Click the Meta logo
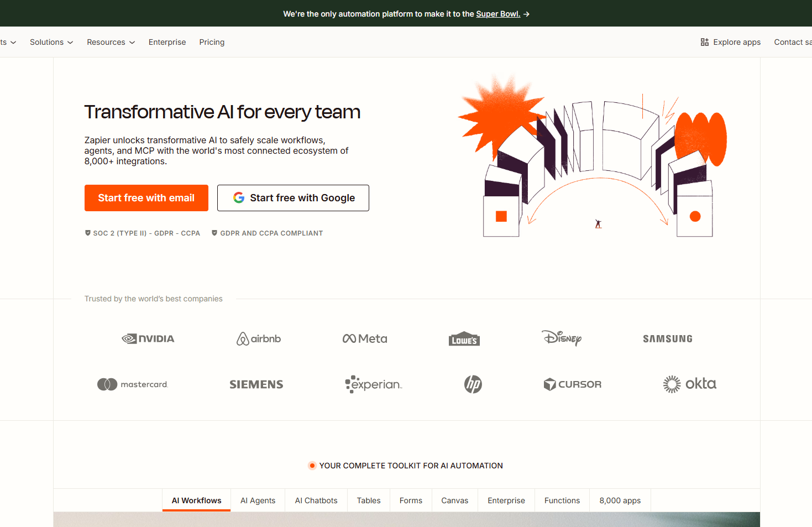812x527 pixels. pyautogui.click(x=365, y=338)
